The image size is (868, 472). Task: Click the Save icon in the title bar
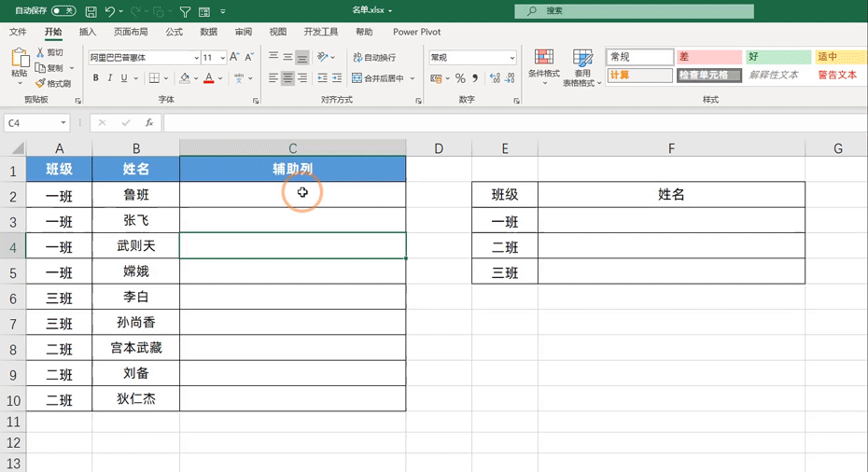(x=91, y=11)
